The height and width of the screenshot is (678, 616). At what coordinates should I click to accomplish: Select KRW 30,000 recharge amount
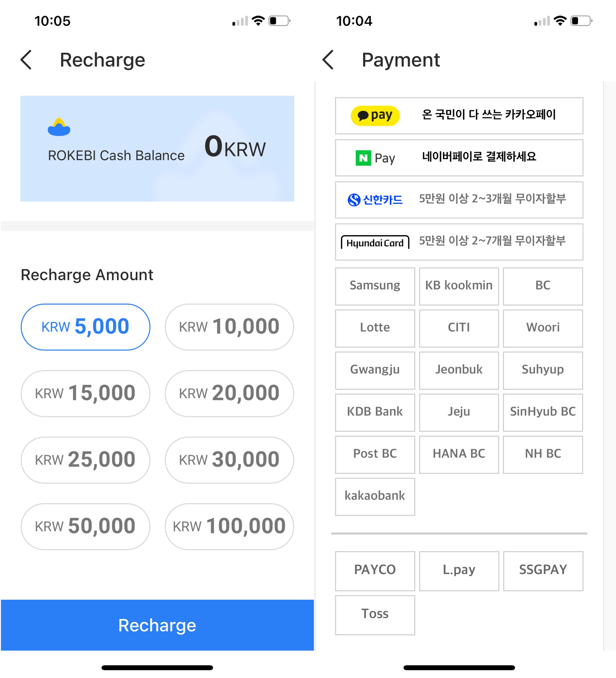point(229,460)
